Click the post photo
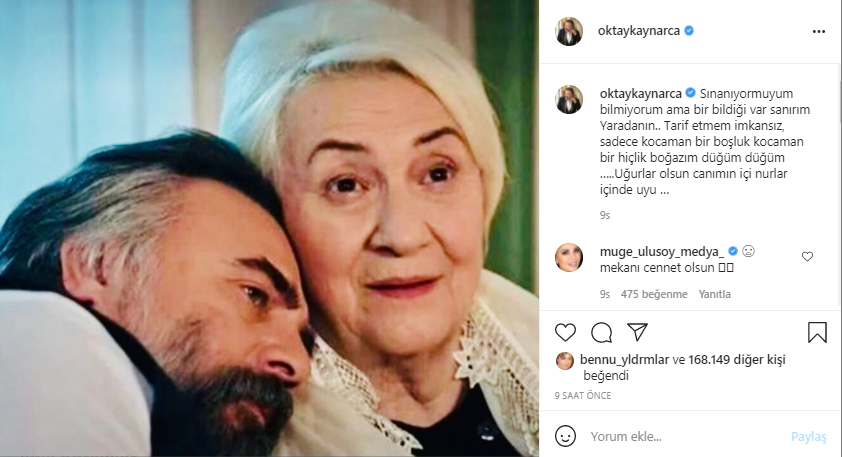 pyautogui.click(x=270, y=228)
